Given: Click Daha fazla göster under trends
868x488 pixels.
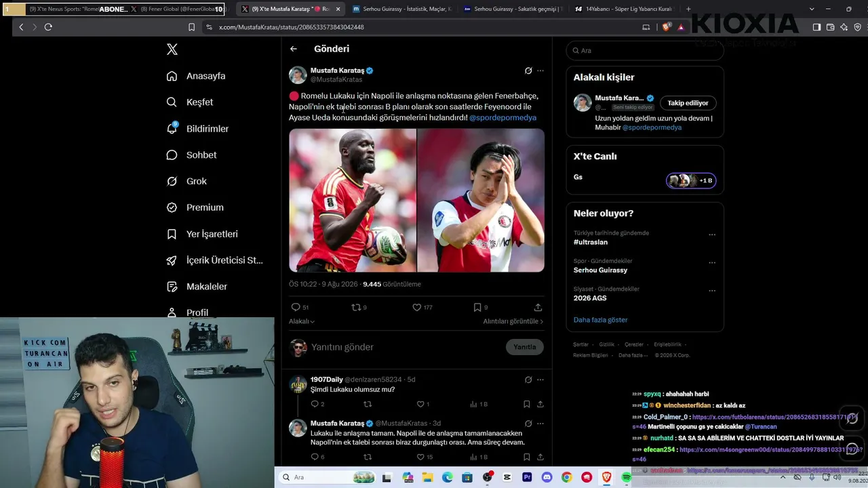Looking at the screenshot, I should tap(601, 320).
